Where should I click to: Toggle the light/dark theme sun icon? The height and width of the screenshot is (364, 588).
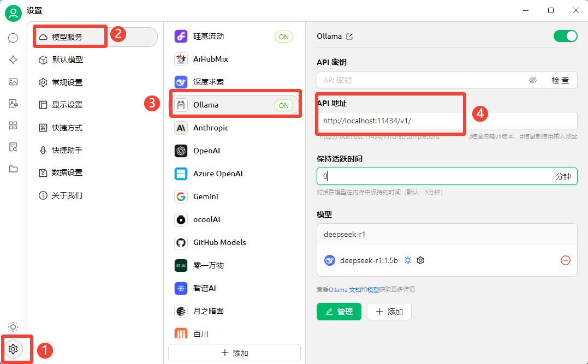[x=13, y=327]
